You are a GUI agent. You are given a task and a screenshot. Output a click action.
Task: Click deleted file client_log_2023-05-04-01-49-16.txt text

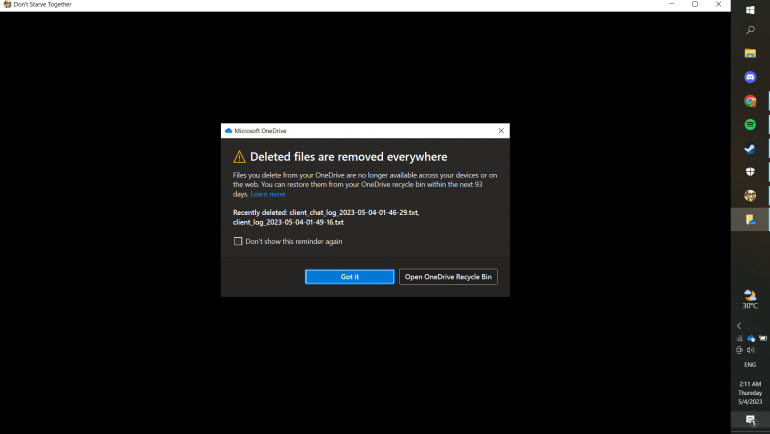[288, 222]
